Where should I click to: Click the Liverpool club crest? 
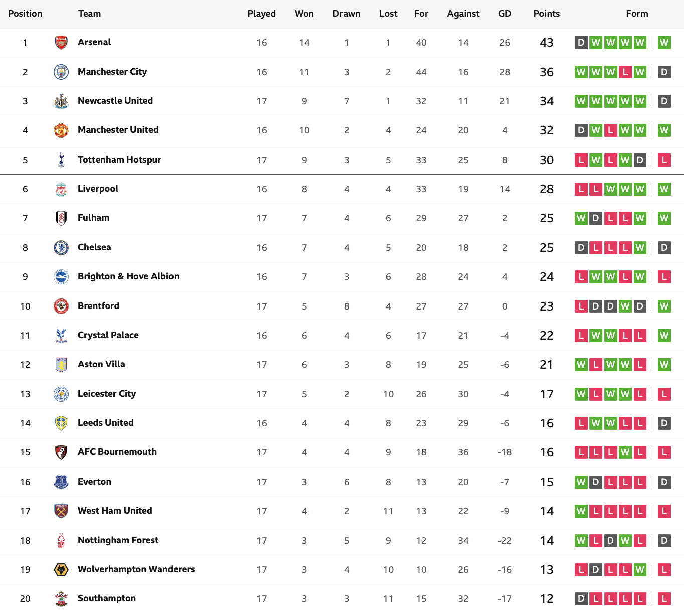click(x=61, y=189)
